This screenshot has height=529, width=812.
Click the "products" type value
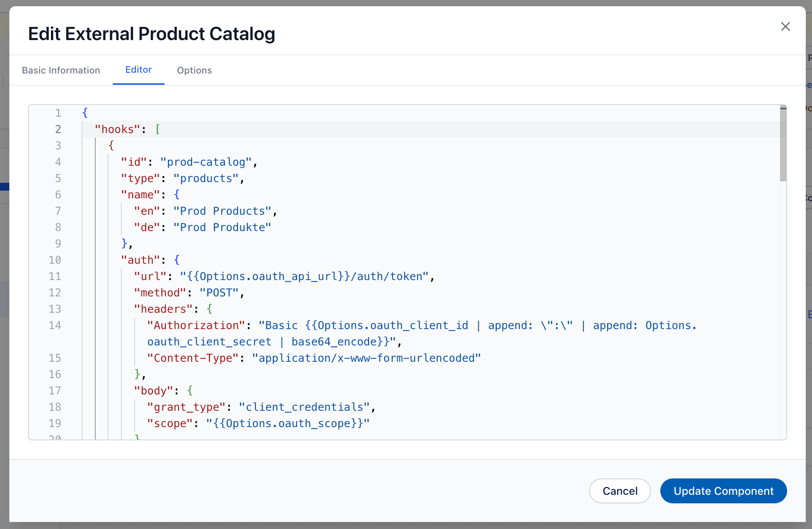[206, 178]
